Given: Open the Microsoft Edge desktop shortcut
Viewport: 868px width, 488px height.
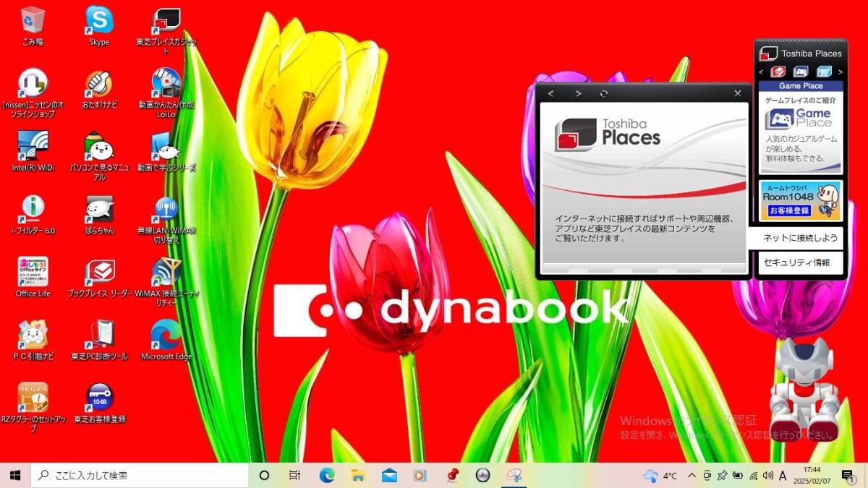Looking at the screenshot, I should pyautogui.click(x=166, y=341).
